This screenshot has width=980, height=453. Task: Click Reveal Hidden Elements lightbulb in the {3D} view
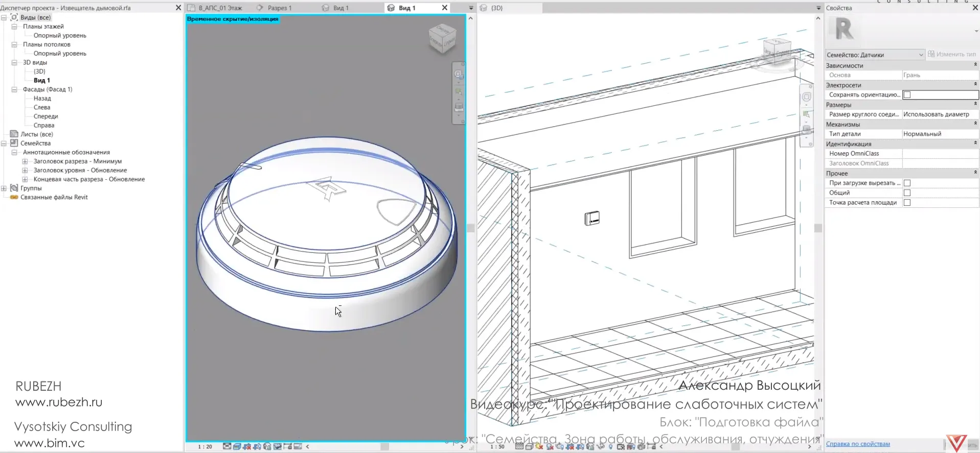tap(610, 446)
